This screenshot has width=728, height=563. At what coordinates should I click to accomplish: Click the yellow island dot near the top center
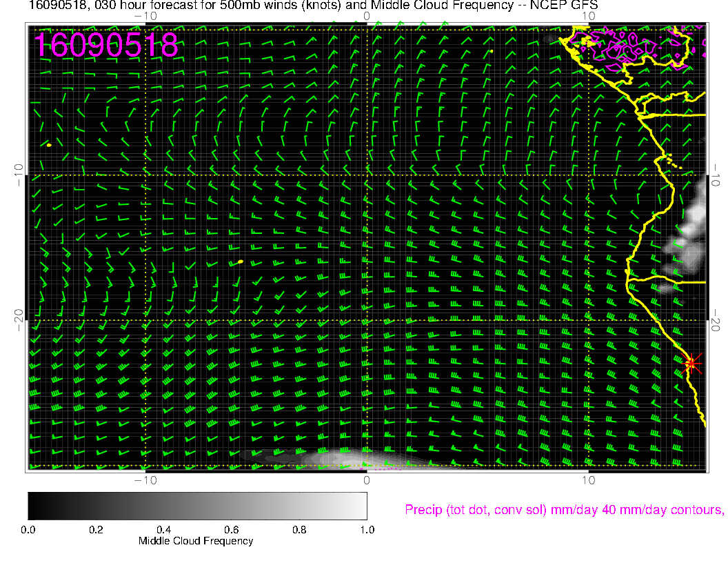(x=492, y=50)
